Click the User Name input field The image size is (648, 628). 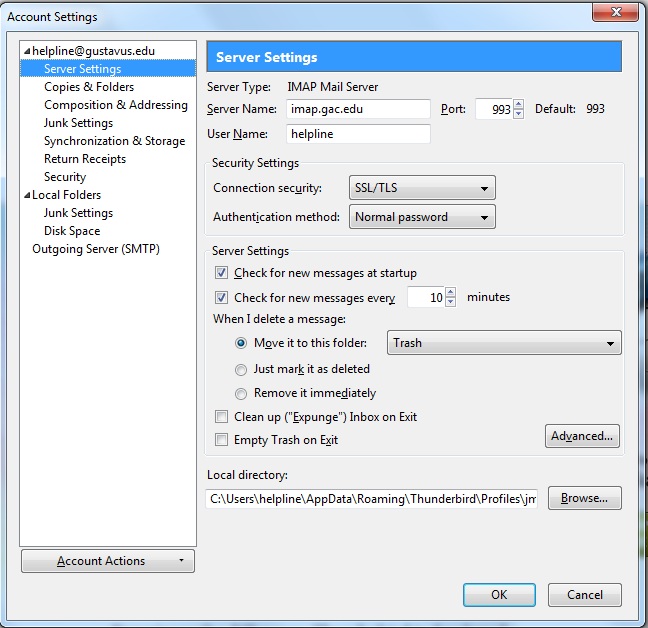coord(358,134)
